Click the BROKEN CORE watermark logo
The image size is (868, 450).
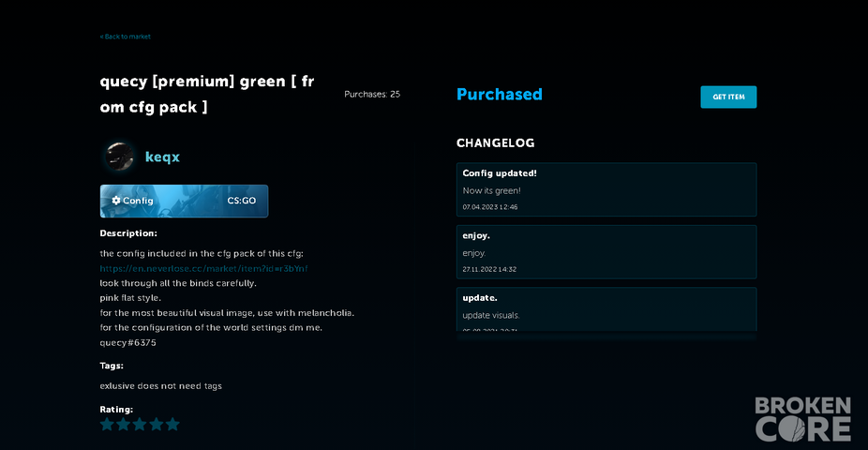click(x=802, y=419)
